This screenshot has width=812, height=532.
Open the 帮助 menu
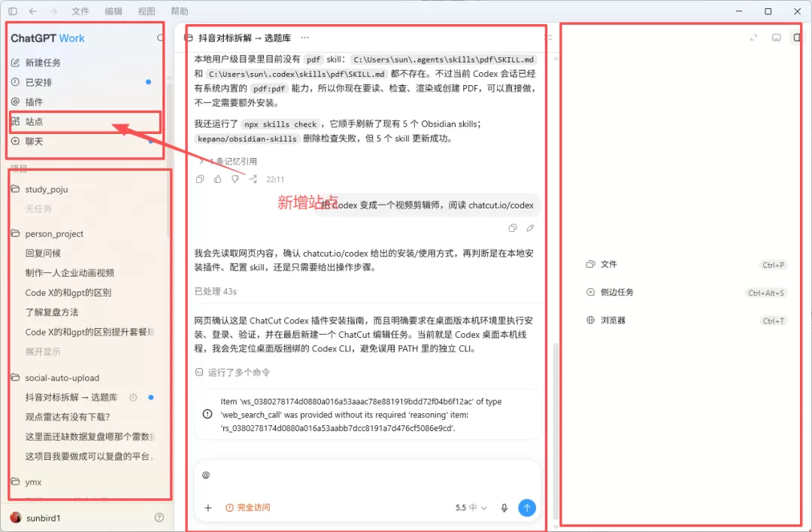point(180,11)
